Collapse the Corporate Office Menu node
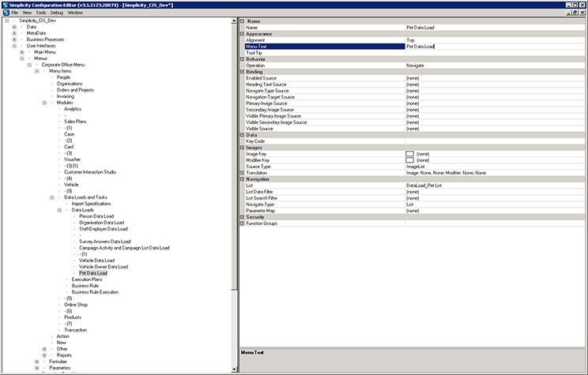This screenshot has height=375, width=588. (x=29, y=65)
